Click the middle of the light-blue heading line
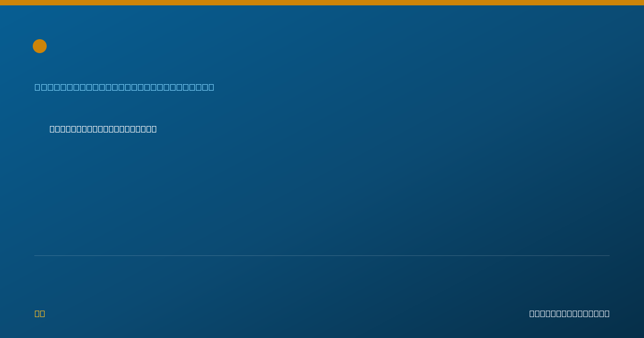 125,87
